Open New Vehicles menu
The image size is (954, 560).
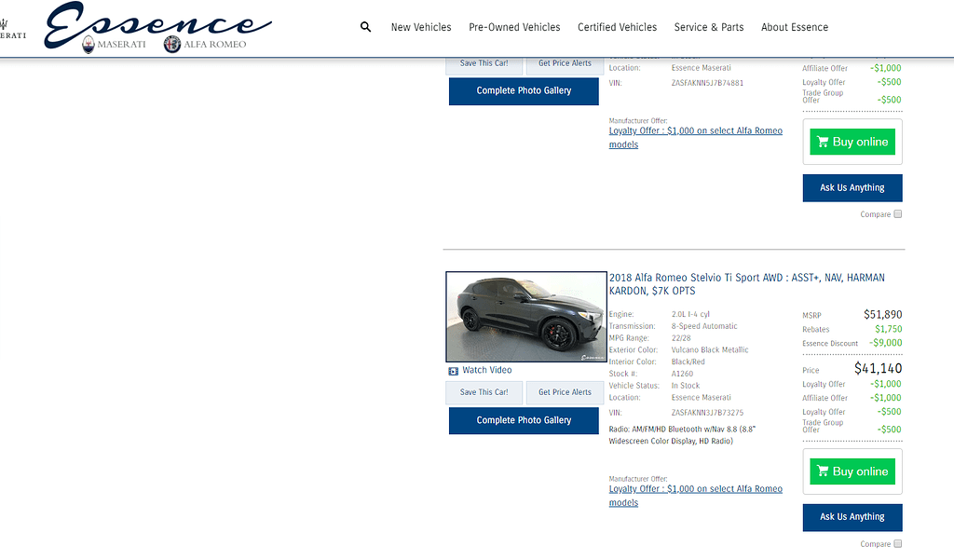point(421,27)
